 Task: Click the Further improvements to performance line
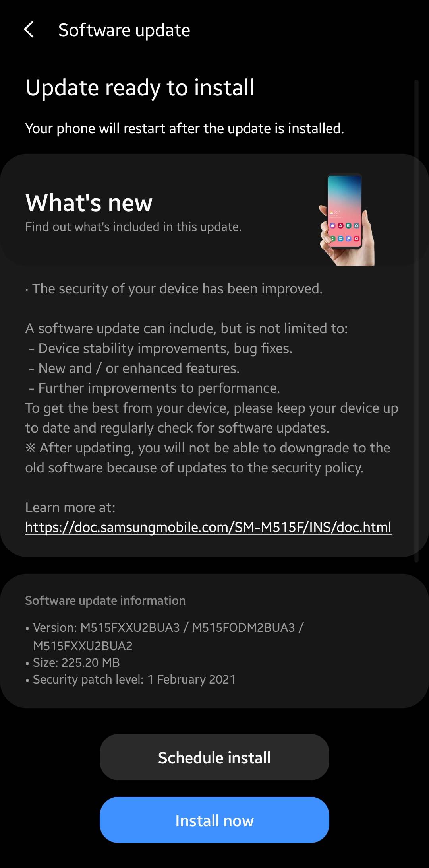click(x=155, y=388)
